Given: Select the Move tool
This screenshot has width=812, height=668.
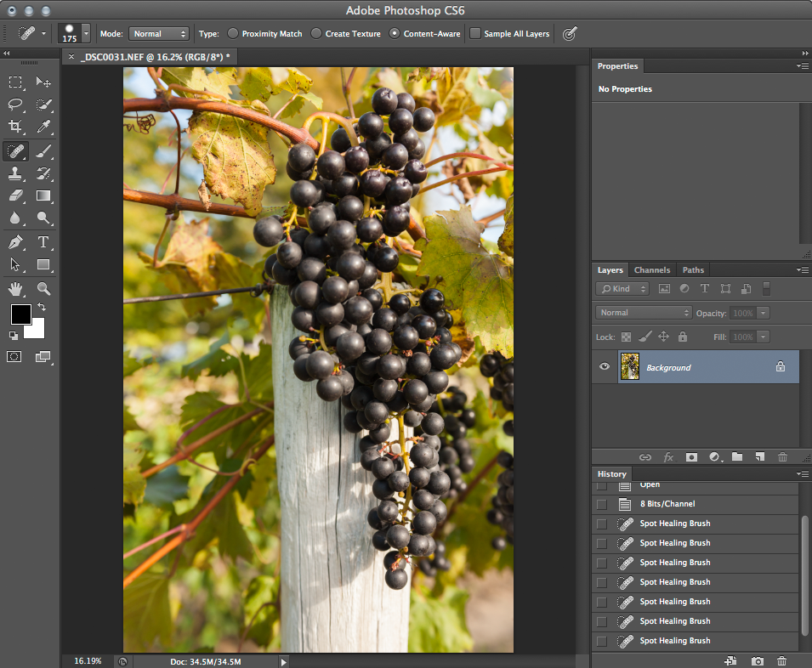Looking at the screenshot, I should tap(44, 82).
